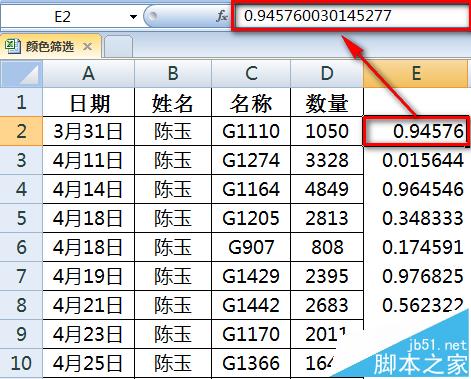The image size is (471, 379).
Task: Select cell containing 4月23日
Action: tap(89, 334)
